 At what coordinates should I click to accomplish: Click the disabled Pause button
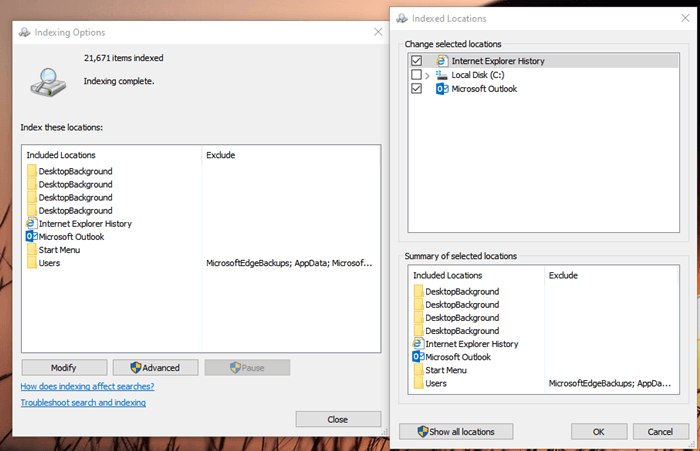click(247, 367)
